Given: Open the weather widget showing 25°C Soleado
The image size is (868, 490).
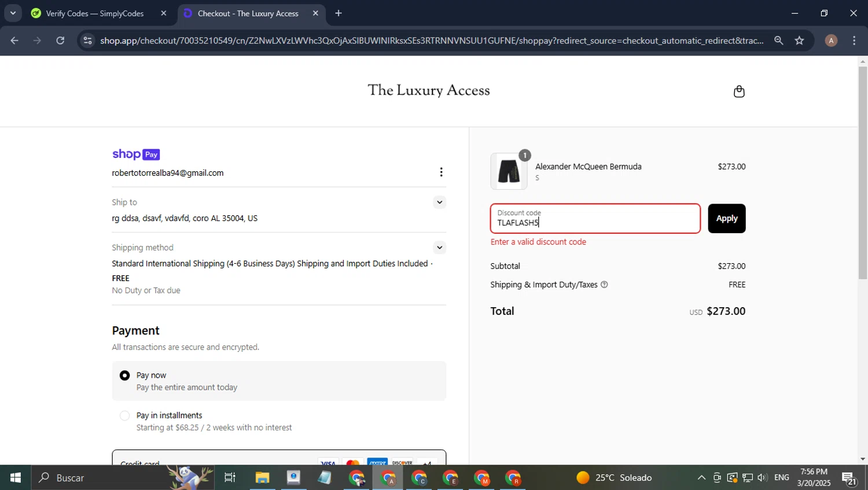Looking at the screenshot, I should point(614,478).
